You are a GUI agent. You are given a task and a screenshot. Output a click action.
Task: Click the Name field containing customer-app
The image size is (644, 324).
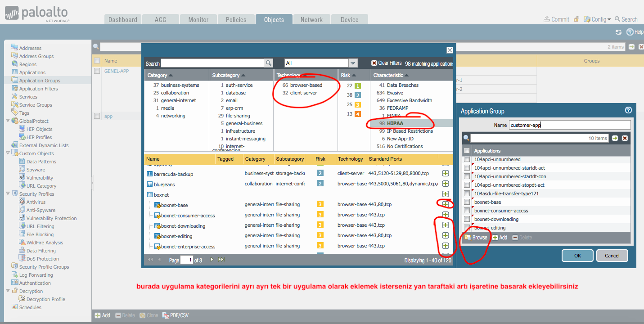point(569,125)
